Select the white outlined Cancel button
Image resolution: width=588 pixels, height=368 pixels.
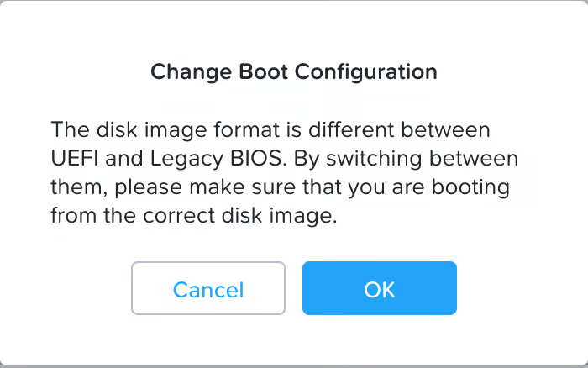(208, 288)
